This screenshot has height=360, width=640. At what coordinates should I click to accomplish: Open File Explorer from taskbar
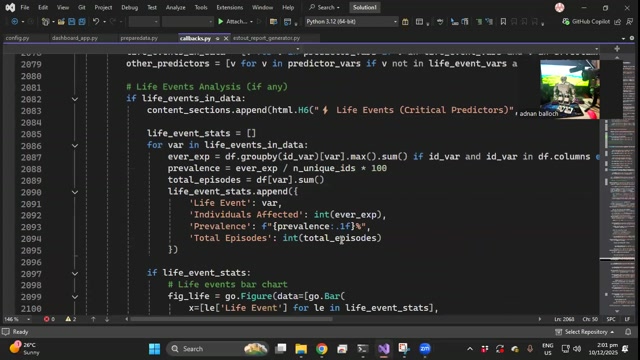(x=301, y=349)
